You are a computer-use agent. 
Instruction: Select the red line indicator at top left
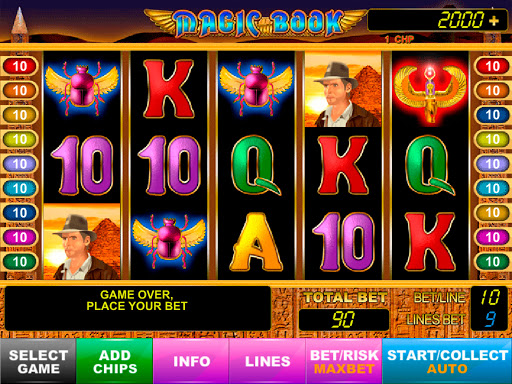tap(20, 66)
